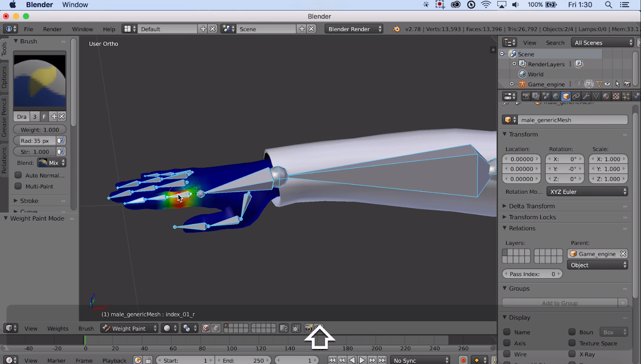641x364 pixels.
Task: Click the vertex selection masking cube icon
Action: point(216,328)
